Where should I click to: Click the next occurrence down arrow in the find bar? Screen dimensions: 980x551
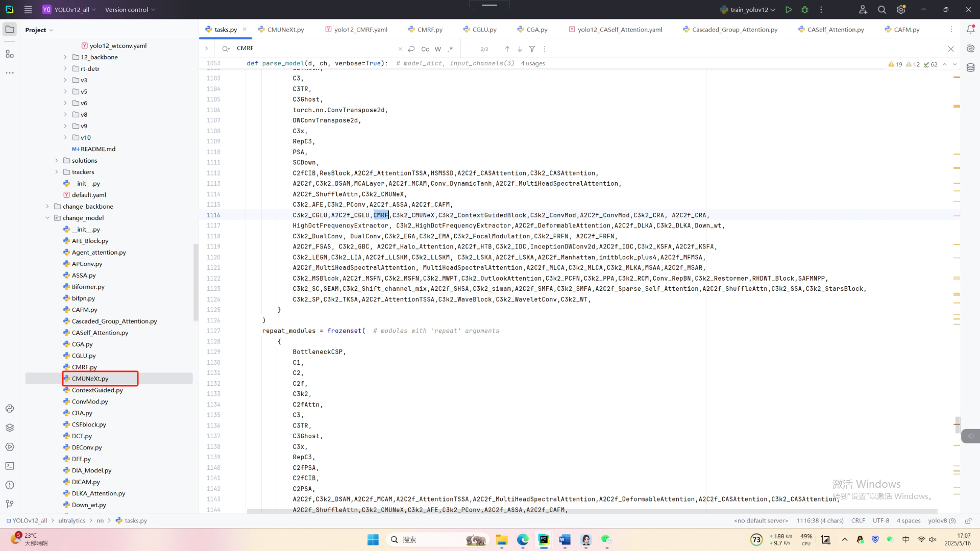click(520, 49)
